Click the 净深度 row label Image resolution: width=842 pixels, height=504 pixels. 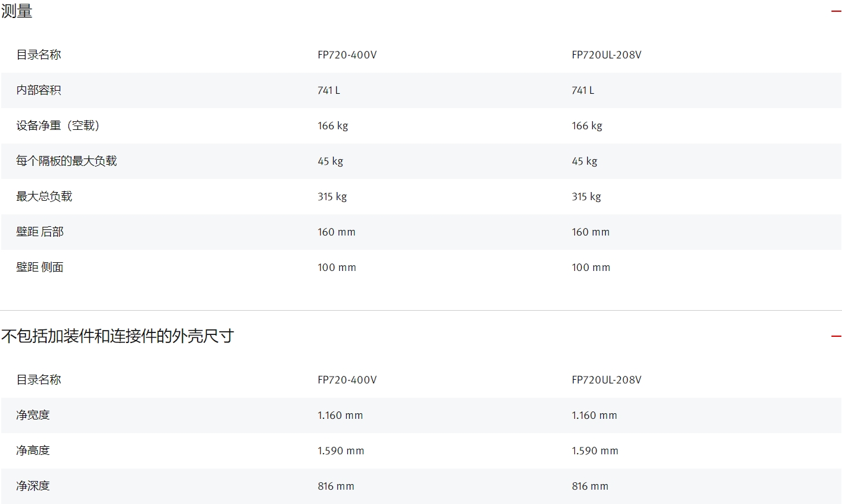[33, 486]
